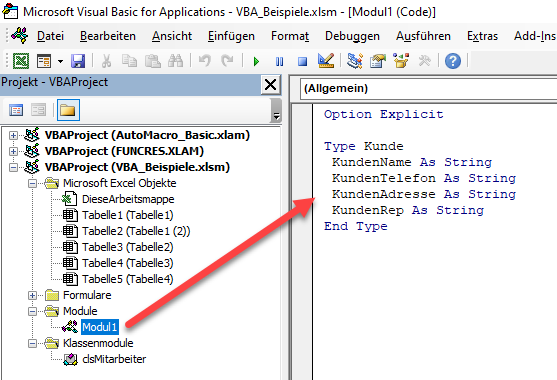Click the View Code icon in project panel

coord(16,110)
